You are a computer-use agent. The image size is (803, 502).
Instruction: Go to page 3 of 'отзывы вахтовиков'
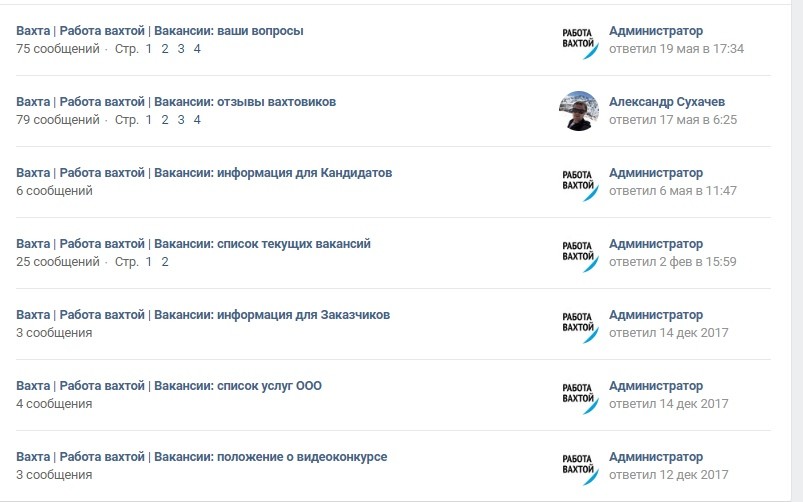(x=181, y=120)
